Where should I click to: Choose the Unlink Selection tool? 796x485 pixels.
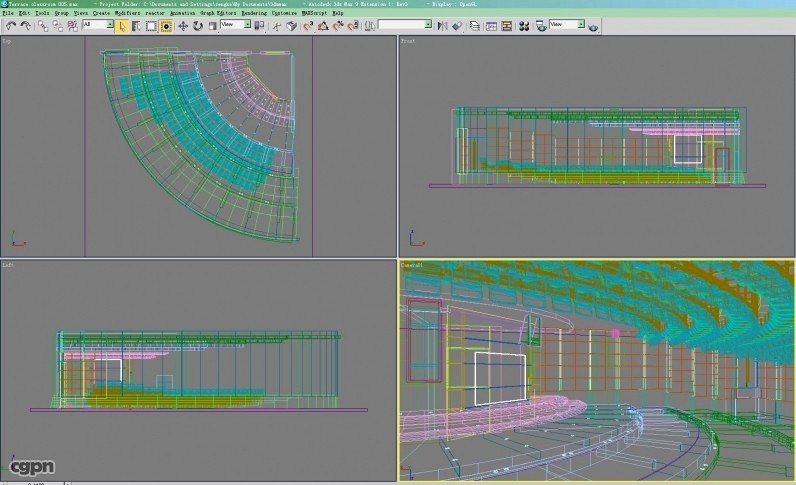[58, 25]
